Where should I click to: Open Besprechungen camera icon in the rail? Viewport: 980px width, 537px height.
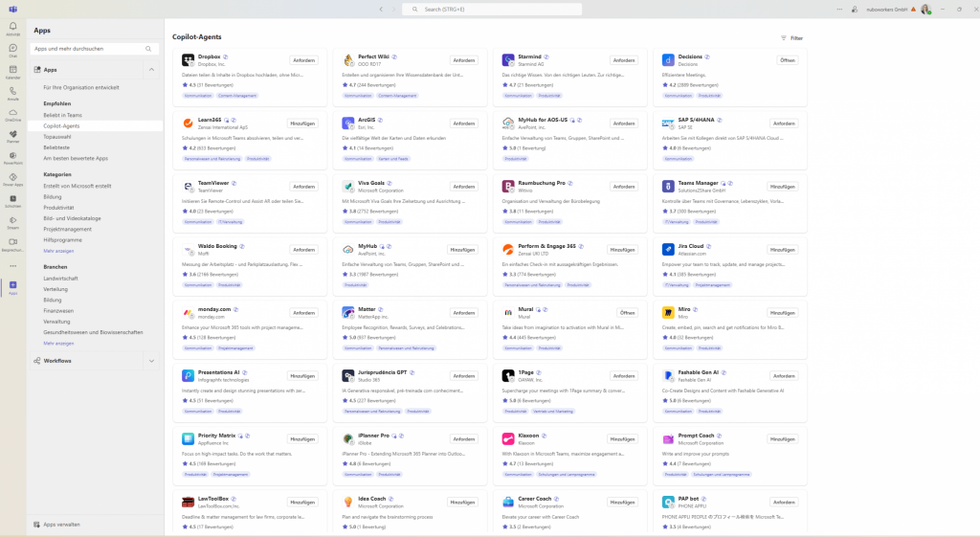tap(12, 243)
